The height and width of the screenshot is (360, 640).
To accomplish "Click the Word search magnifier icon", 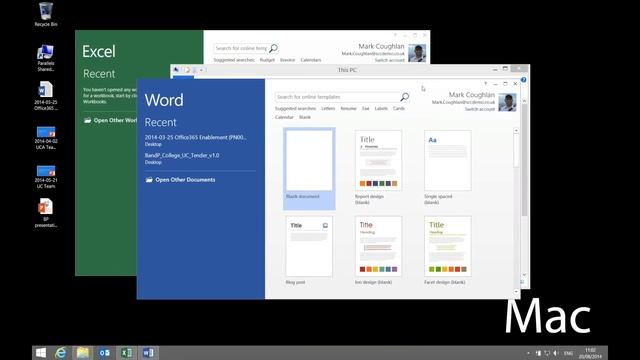I will pos(404,97).
